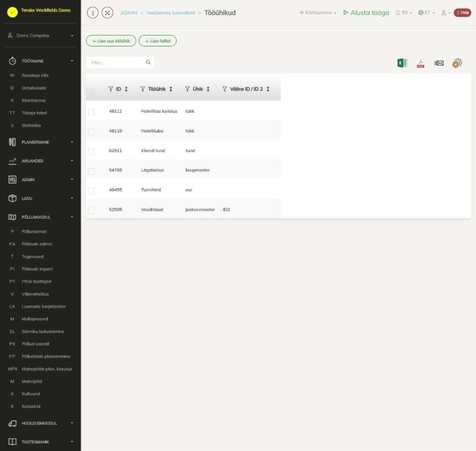The image size is (476, 451).
Task: Select the checkbox for Kliendi tund row
Action: (91, 151)
